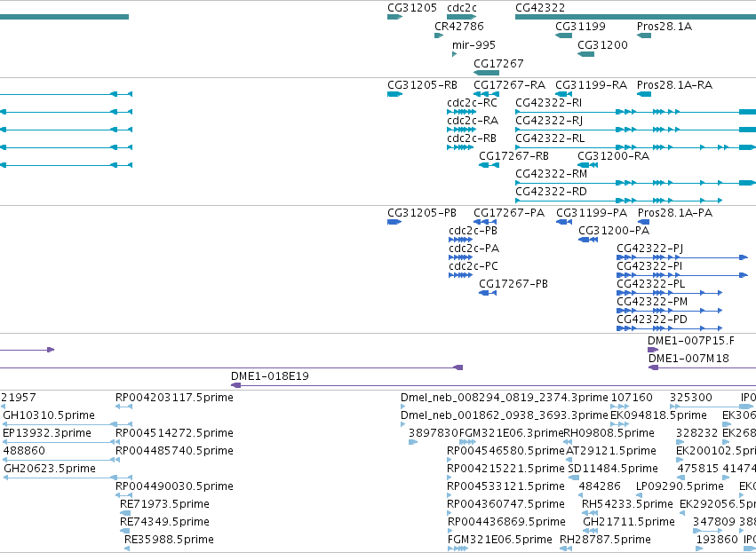Click EST label RP004546580.5prime
This screenshot has width=756, height=553.
[x=505, y=452]
